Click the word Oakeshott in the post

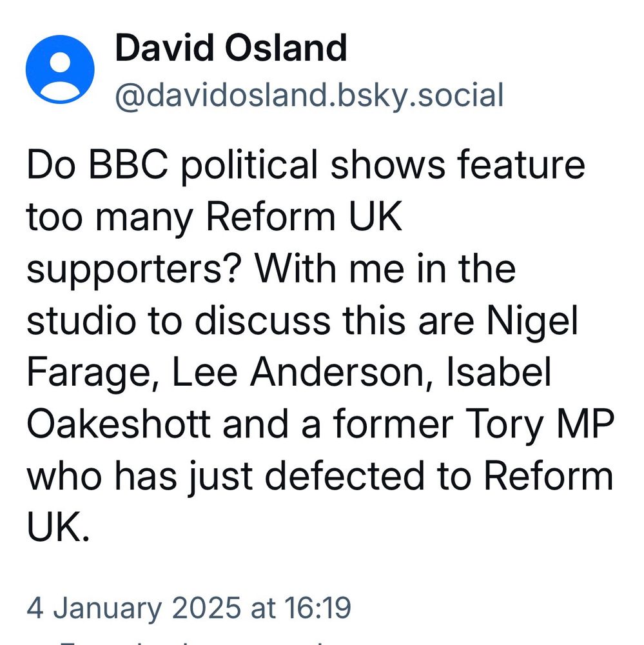[x=119, y=424]
